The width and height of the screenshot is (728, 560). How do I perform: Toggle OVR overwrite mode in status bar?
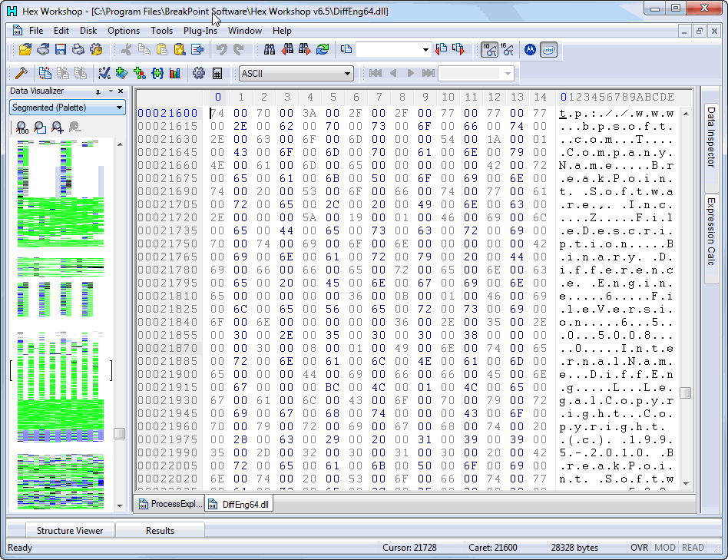pos(639,548)
